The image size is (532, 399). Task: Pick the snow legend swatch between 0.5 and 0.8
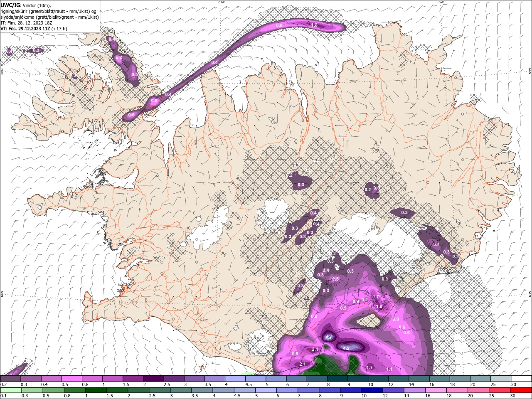pyautogui.click(x=71, y=379)
